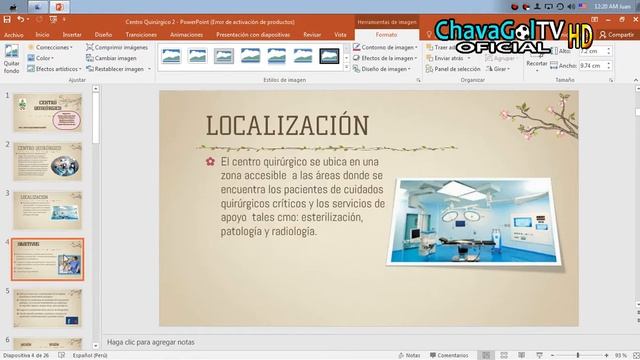This screenshot has width=640, height=360.
Task: Click the zoom out minus button
Action: [x=552, y=356]
